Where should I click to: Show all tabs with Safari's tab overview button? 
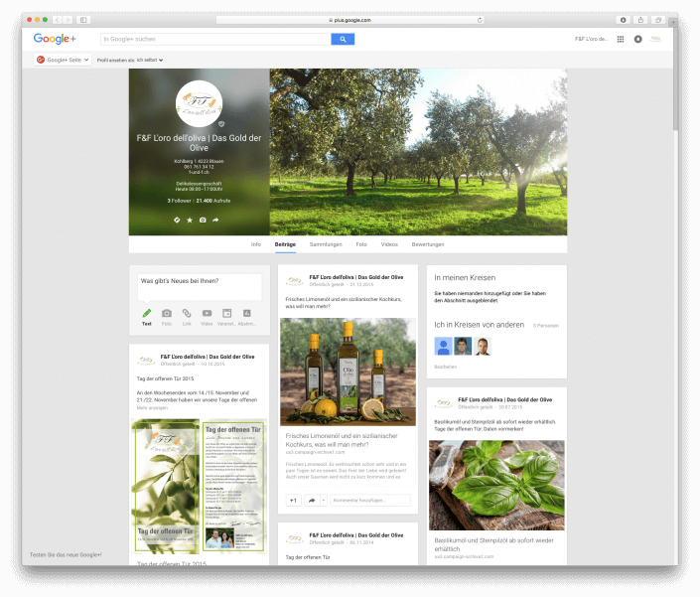click(x=658, y=20)
